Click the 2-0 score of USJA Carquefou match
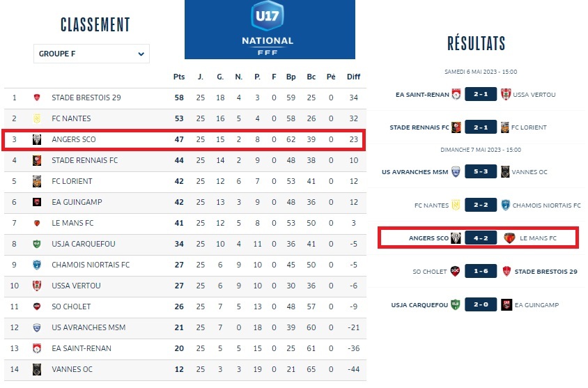This screenshot has height=388, width=588. [x=481, y=304]
